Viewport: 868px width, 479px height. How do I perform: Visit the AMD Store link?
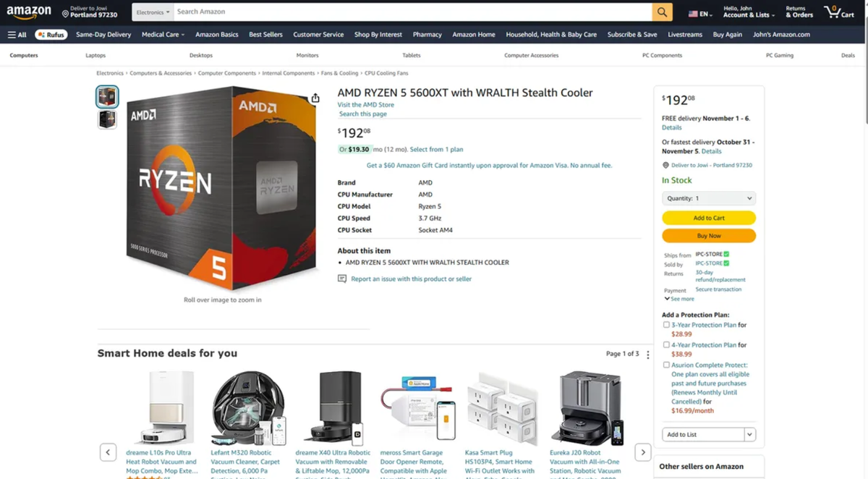click(x=366, y=105)
